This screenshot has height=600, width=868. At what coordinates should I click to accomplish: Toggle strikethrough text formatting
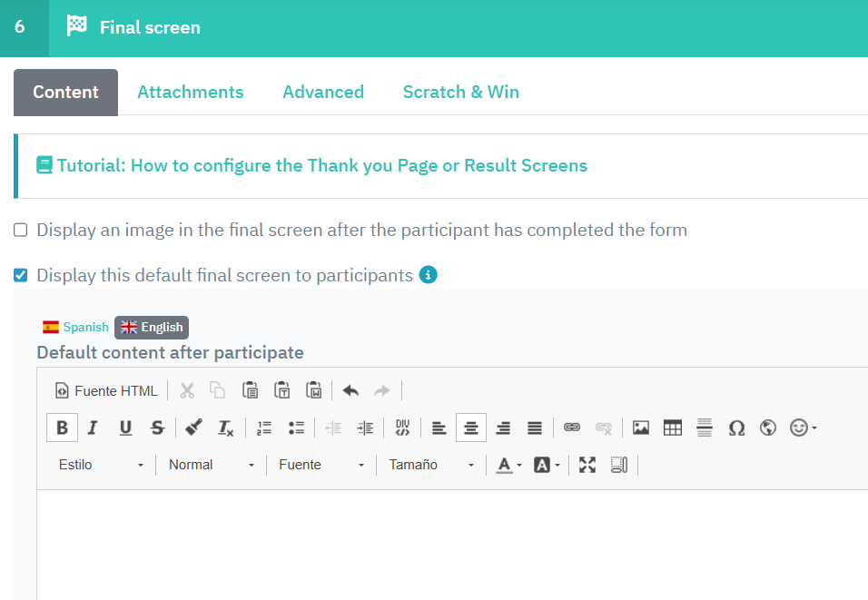[157, 428]
